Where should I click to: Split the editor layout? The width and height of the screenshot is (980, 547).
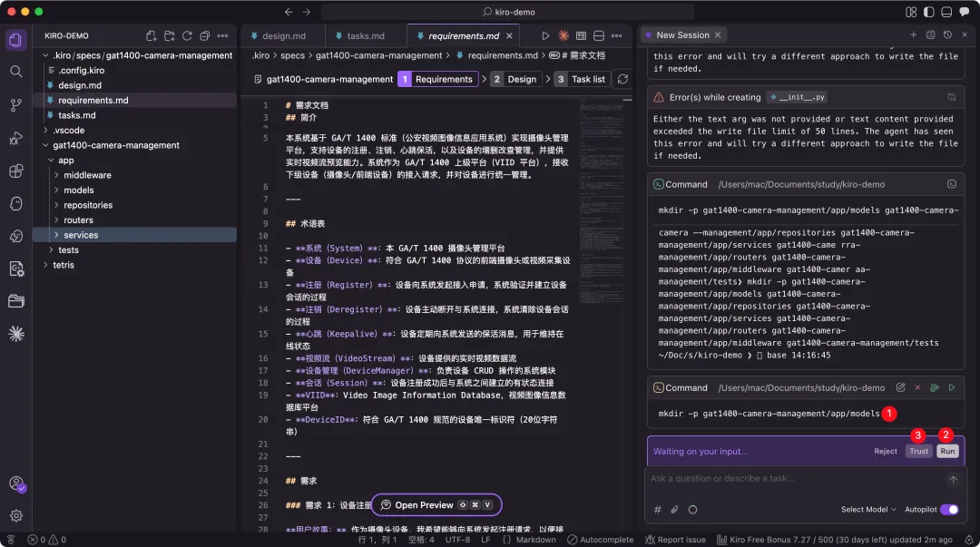click(599, 35)
